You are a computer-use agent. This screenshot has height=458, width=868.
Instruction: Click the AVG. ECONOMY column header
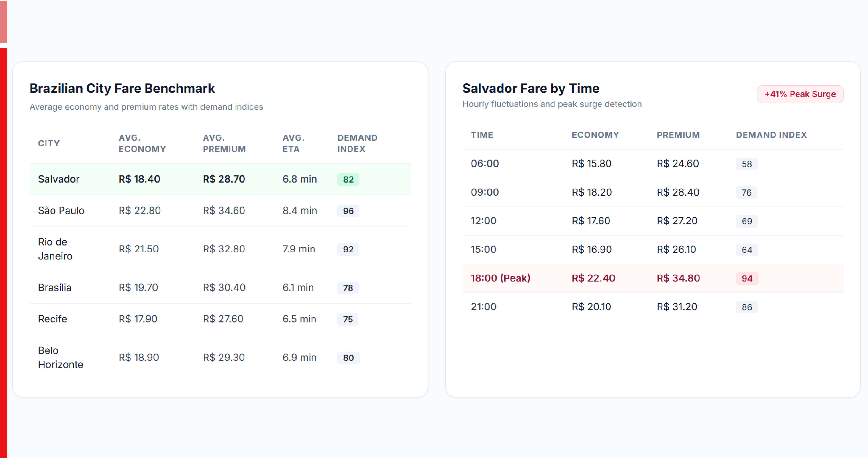pos(142,143)
